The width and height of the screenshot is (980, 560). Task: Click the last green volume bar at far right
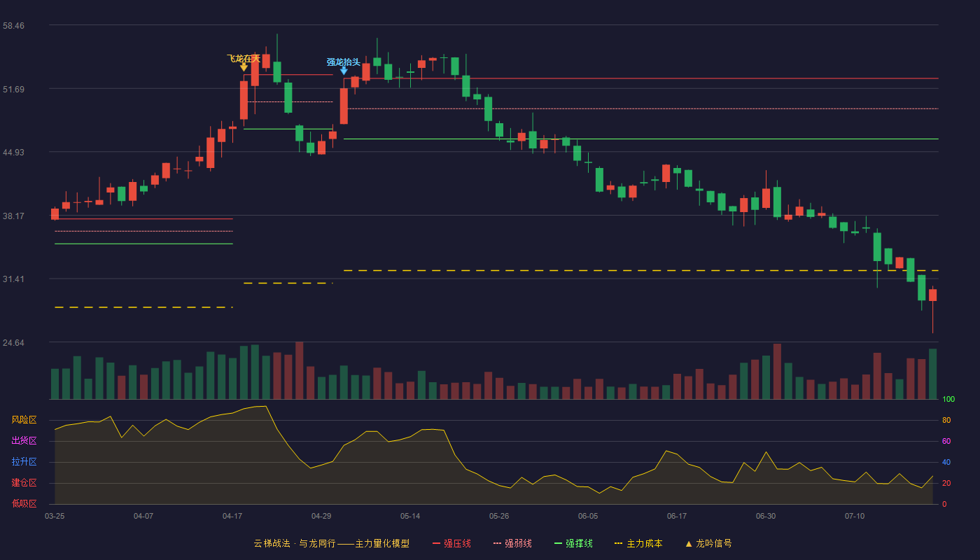click(932, 374)
